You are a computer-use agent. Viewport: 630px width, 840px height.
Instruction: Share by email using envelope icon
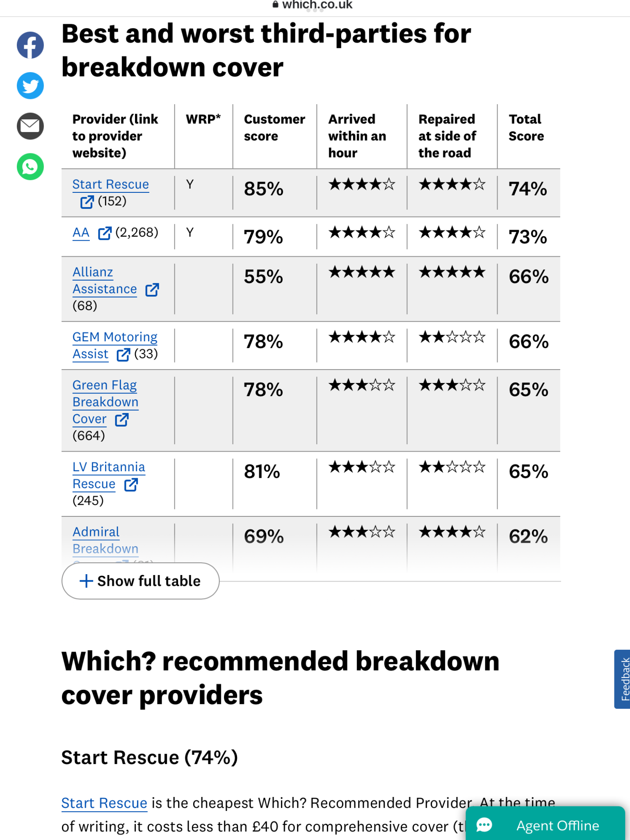click(x=30, y=126)
